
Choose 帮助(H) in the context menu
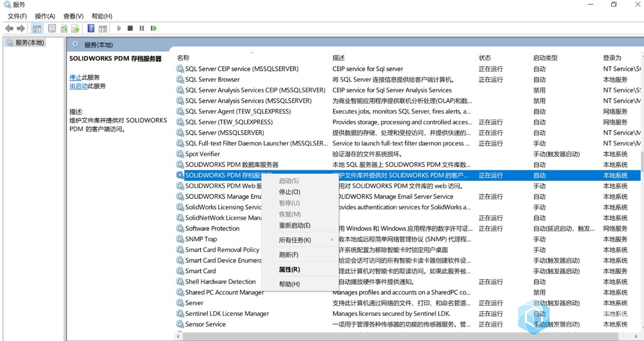pos(300,284)
